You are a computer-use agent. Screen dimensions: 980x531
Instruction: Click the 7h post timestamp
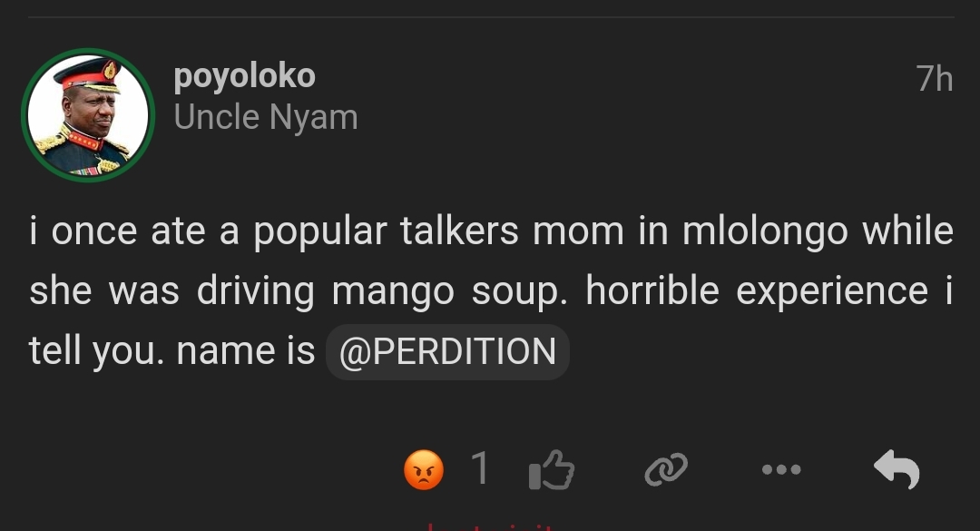coord(935,80)
